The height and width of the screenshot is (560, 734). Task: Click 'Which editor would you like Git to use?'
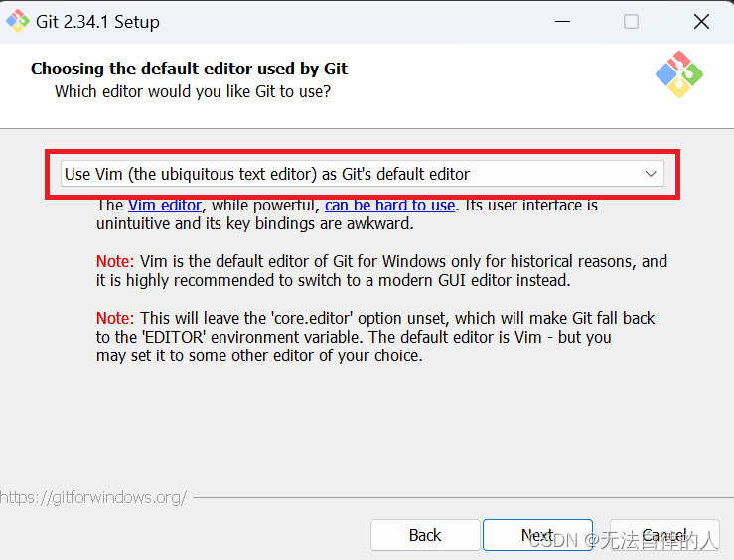tap(193, 91)
